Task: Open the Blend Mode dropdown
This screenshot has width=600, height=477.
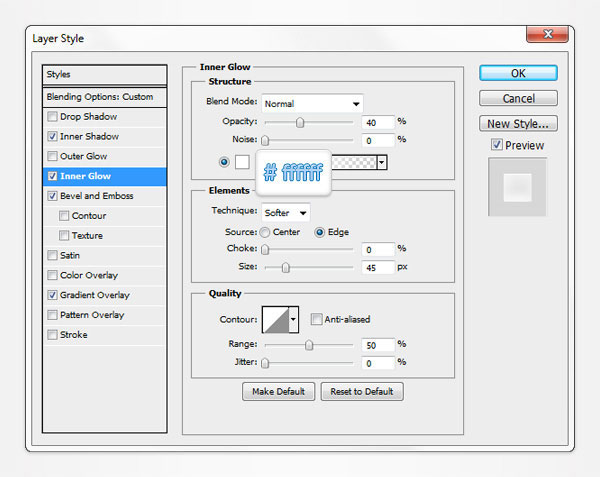Action: pyautogui.click(x=312, y=104)
